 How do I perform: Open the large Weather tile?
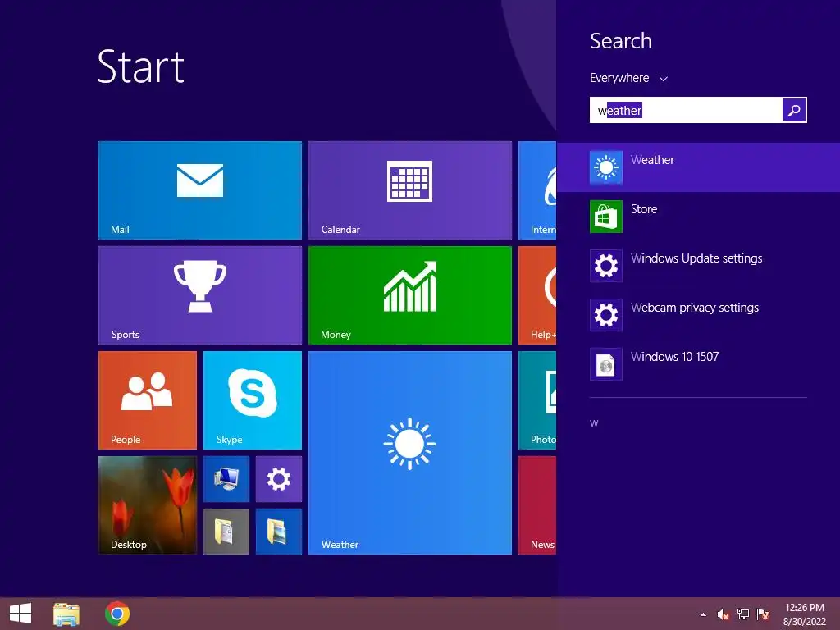pyautogui.click(x=410, y=453)
